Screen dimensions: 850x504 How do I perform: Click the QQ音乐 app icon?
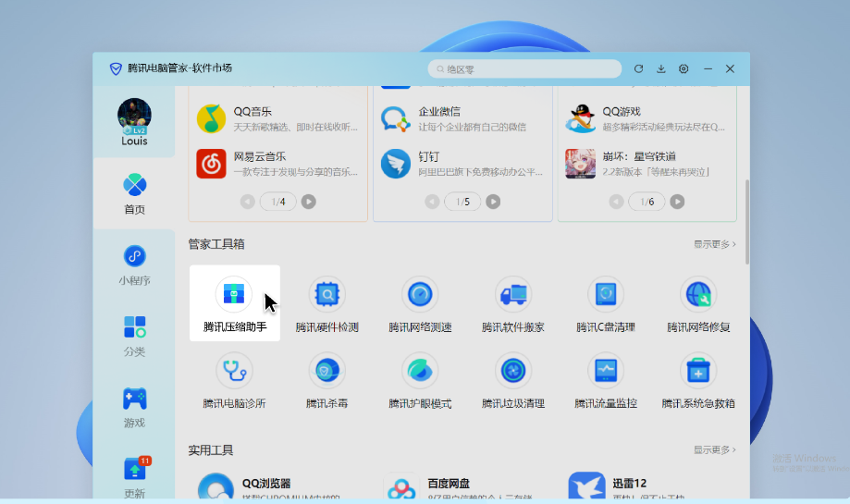(211, 118)
